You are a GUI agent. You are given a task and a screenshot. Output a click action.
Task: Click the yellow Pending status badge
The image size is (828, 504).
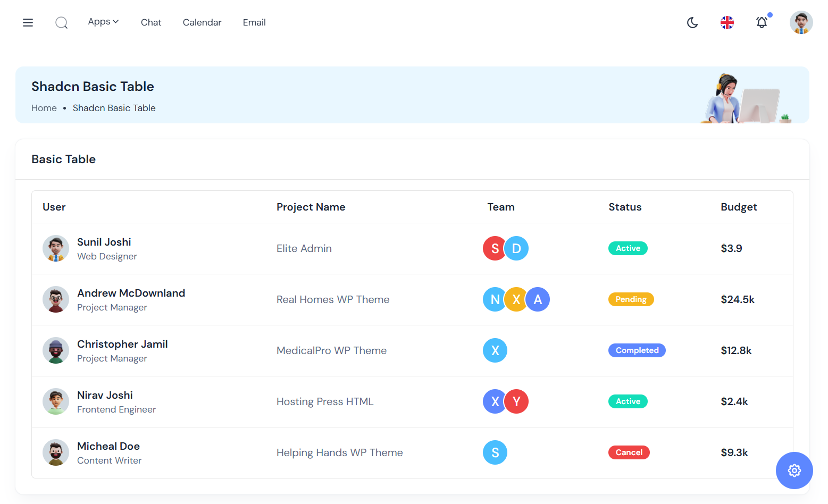[631, 299]
